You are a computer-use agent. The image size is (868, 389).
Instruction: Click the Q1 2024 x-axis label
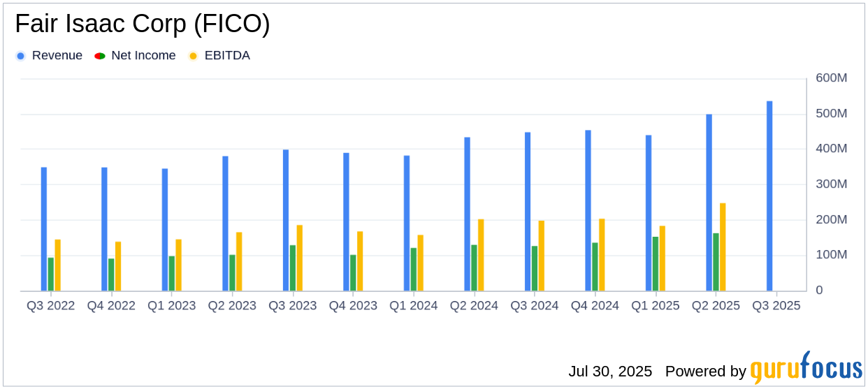pos(414,306)
